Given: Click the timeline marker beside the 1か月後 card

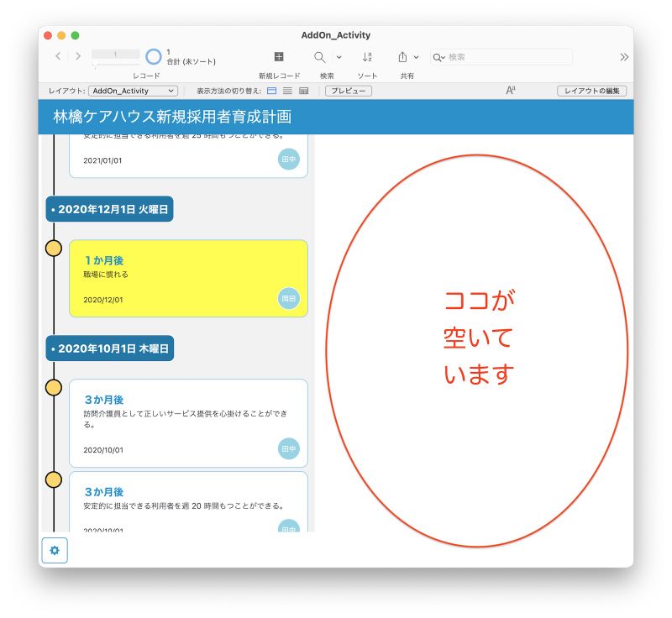Looking at the screenshot, I should 54,248.
